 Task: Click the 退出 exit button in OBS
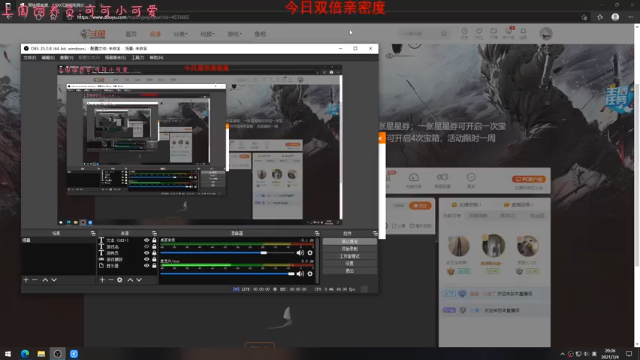(350, 271)
